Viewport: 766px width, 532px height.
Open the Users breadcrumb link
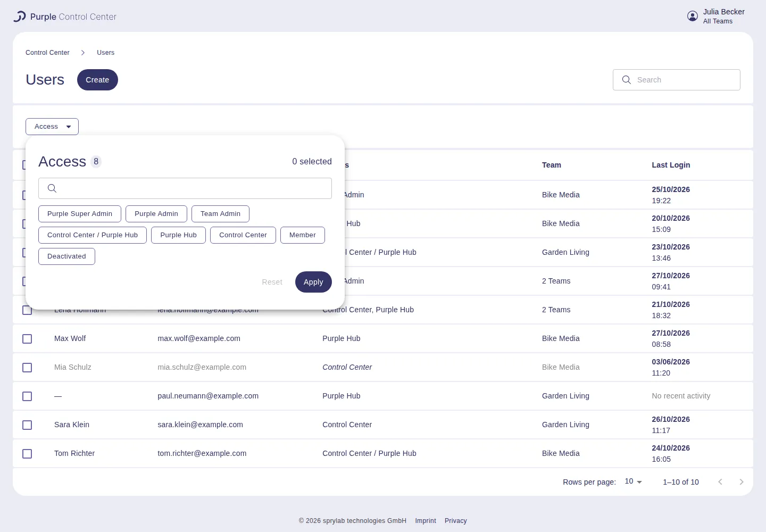[x=105, y=53]
